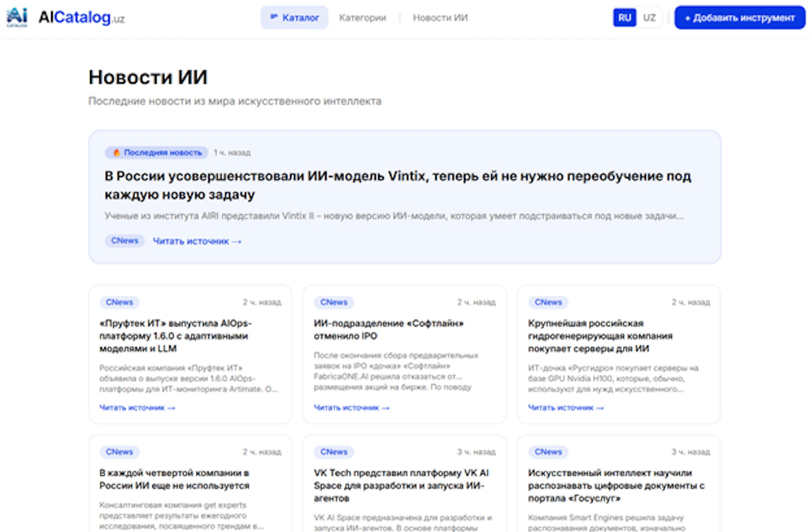
Task: Click the featured Vintix II summary text
Action: pyautogui.click(x=394, y=216)
